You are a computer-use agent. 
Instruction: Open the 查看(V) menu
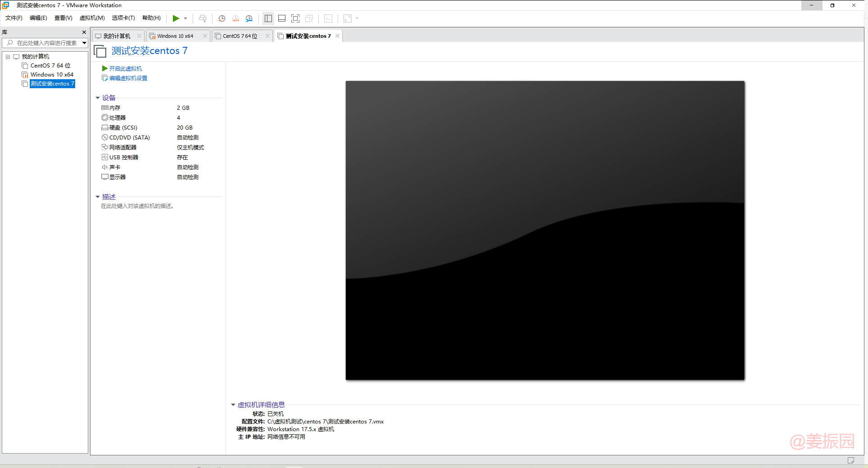[63, 18]
